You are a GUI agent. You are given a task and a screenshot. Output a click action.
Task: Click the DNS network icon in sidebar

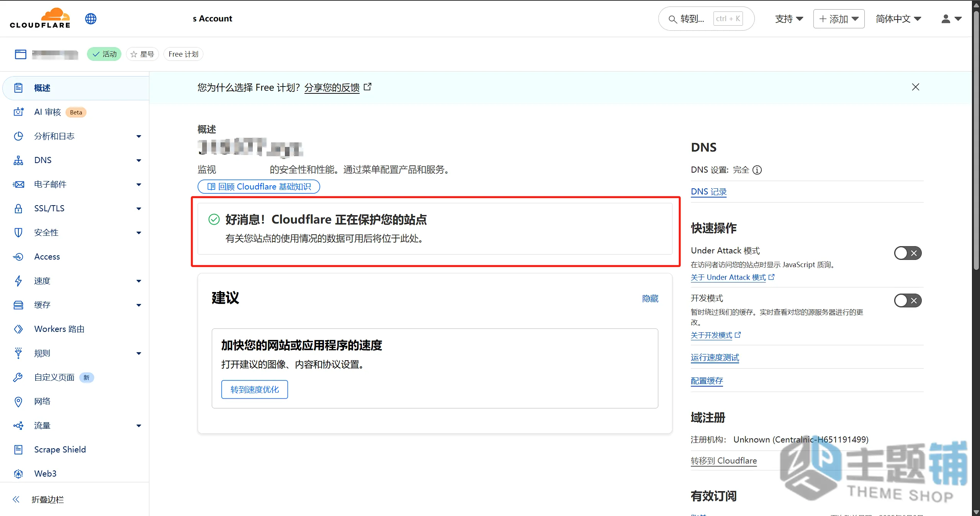(18, 160)
